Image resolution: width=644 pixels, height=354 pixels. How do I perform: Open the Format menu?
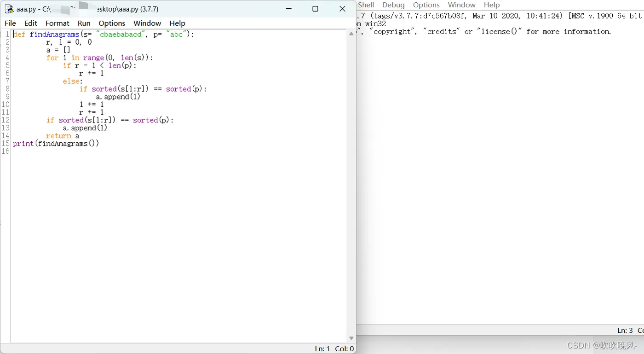(57, 23)
